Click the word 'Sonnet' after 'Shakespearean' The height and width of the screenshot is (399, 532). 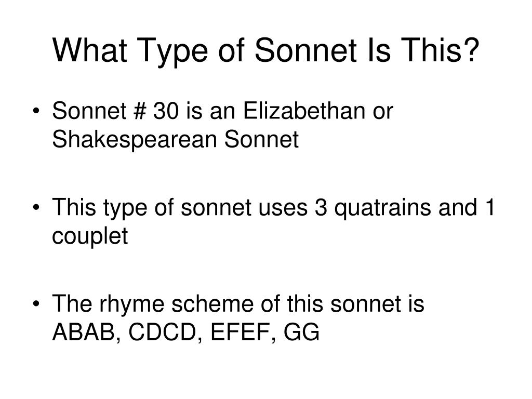262,139
